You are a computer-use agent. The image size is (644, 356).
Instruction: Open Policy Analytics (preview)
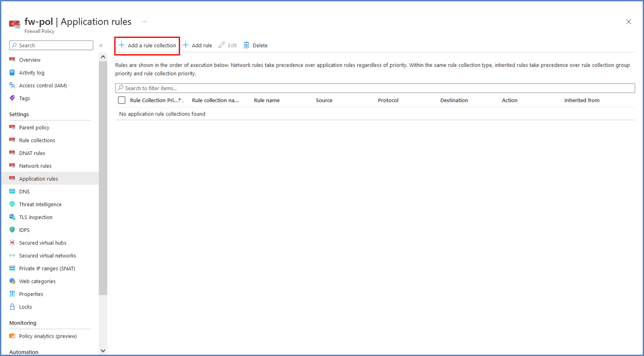point(48,336)
